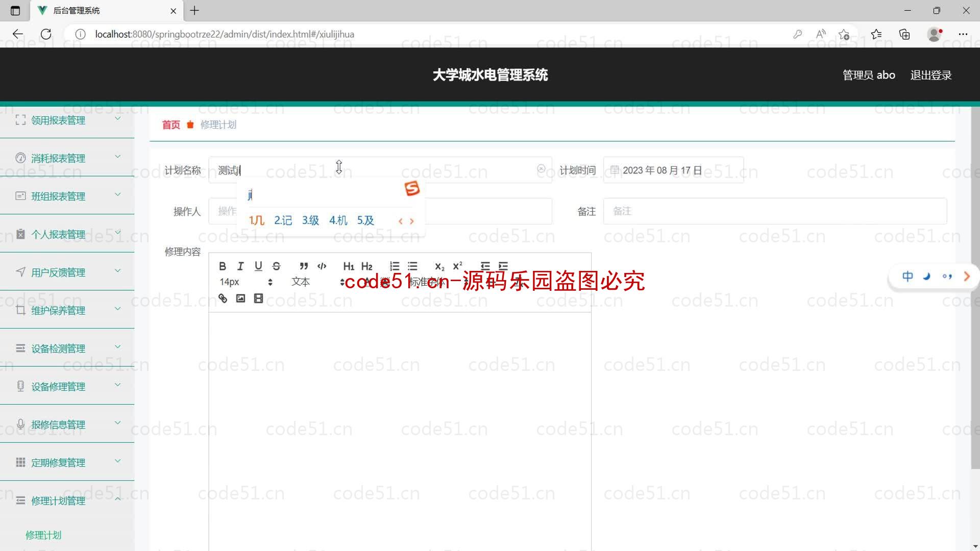The height and width of the screenshot is (551, 980).
Task: Select 修理计划 submenu item
Action: point(43,535)
